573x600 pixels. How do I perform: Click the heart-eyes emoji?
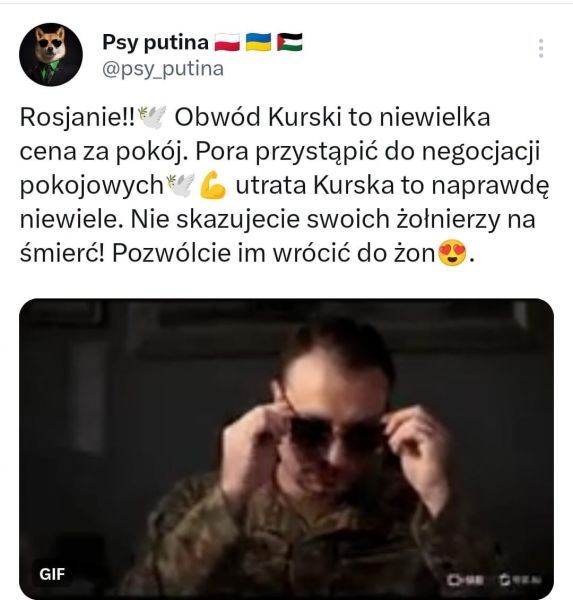click(452, 253)
